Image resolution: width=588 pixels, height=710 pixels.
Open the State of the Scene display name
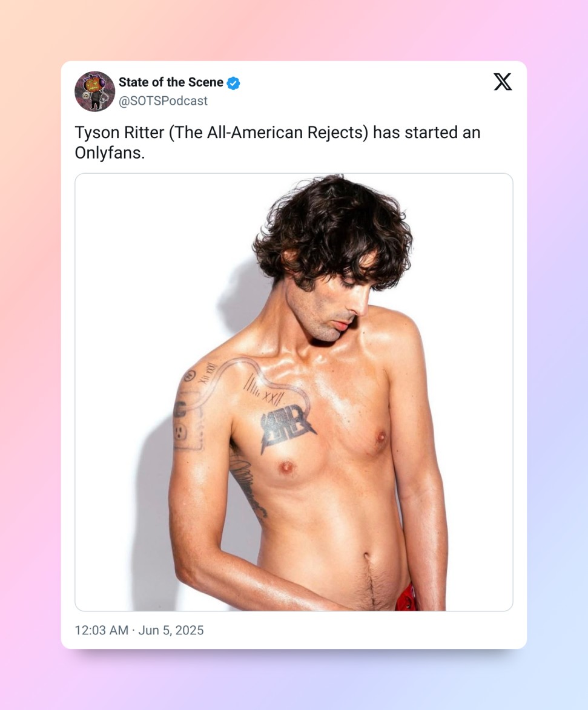coord(171,82)
